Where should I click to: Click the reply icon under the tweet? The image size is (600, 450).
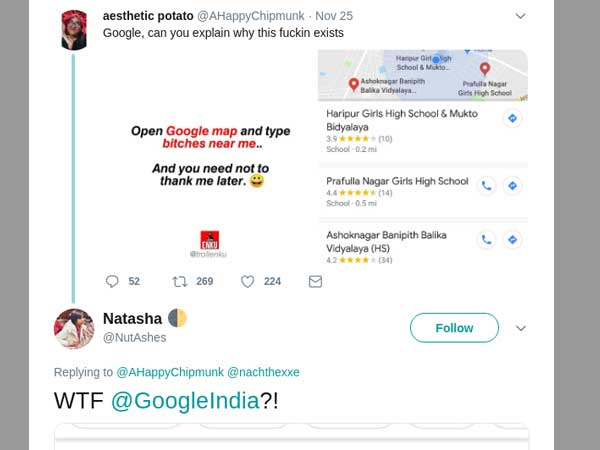pyautogui.click(x=112, y=282)
